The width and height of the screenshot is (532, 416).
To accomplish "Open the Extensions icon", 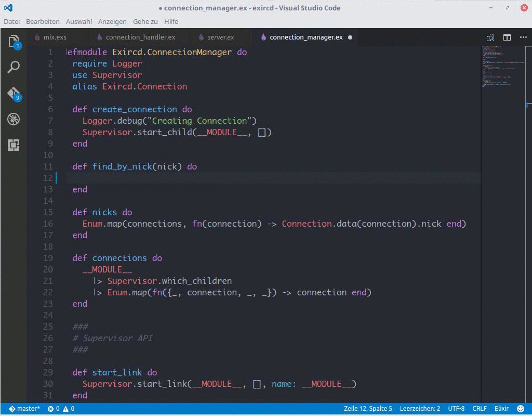I will (13, 146).
